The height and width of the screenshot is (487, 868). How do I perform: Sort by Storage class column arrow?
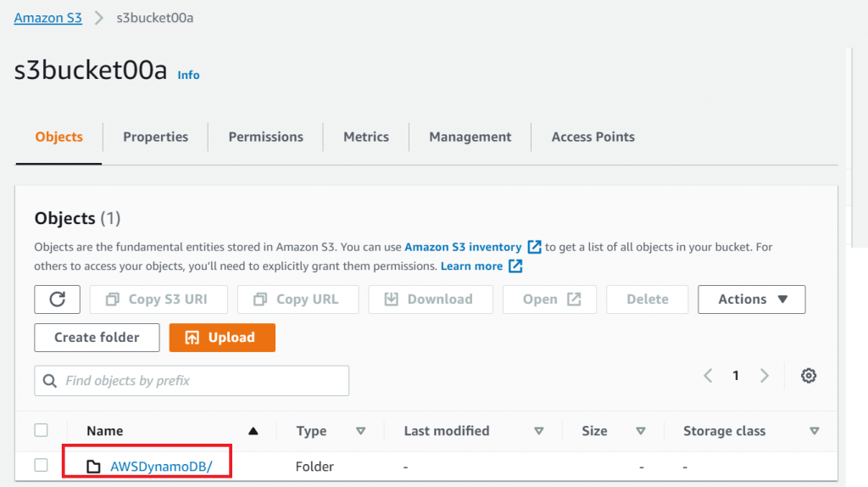pos(815,431)
